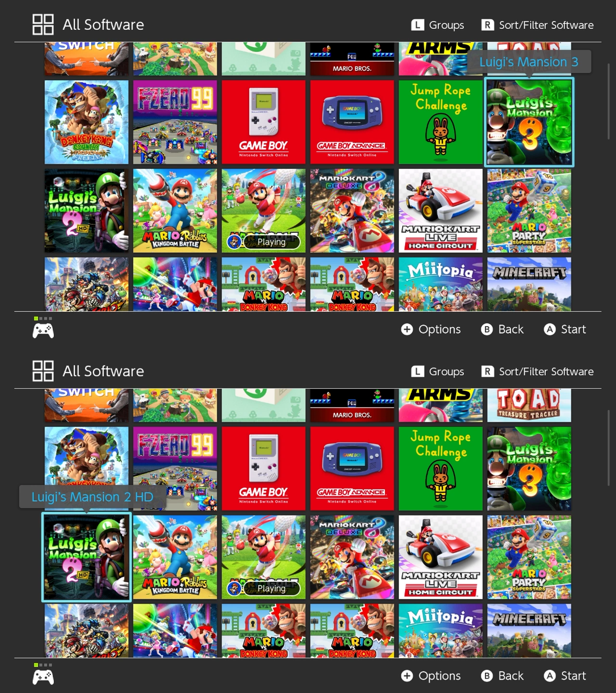Select Mario Party Superstars in the upper screenshot
Viewport: 616px width, 693px height.
click(x=529, y=211)
